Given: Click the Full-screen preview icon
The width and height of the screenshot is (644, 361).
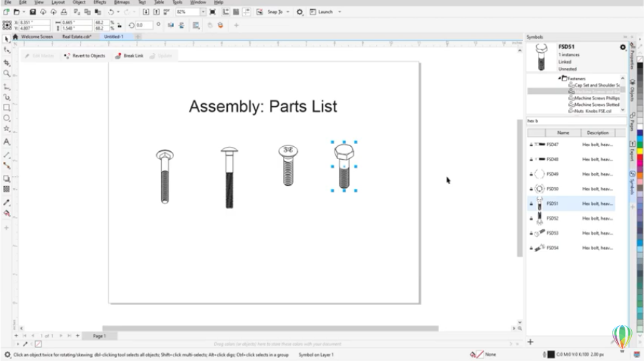Looking at the screenshot, I should (x=212, y=12).
